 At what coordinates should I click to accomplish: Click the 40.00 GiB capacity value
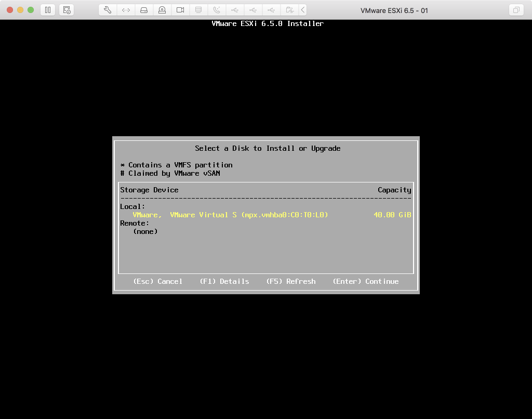click(392, 215)
